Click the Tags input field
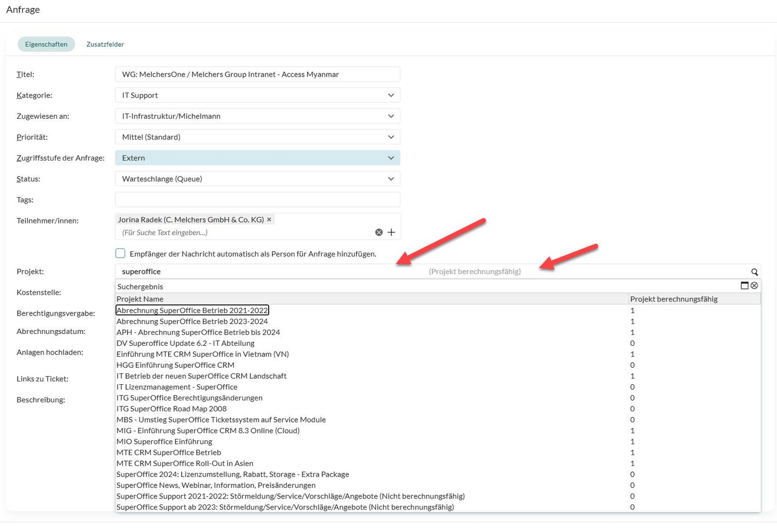This screenshot has height=532, width=777. 257,199
